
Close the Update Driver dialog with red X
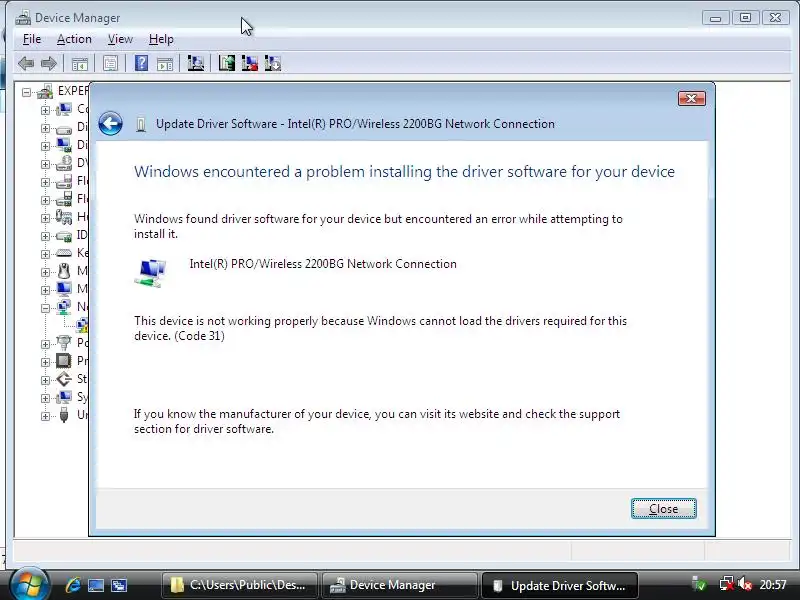click(x=692, y=98)
